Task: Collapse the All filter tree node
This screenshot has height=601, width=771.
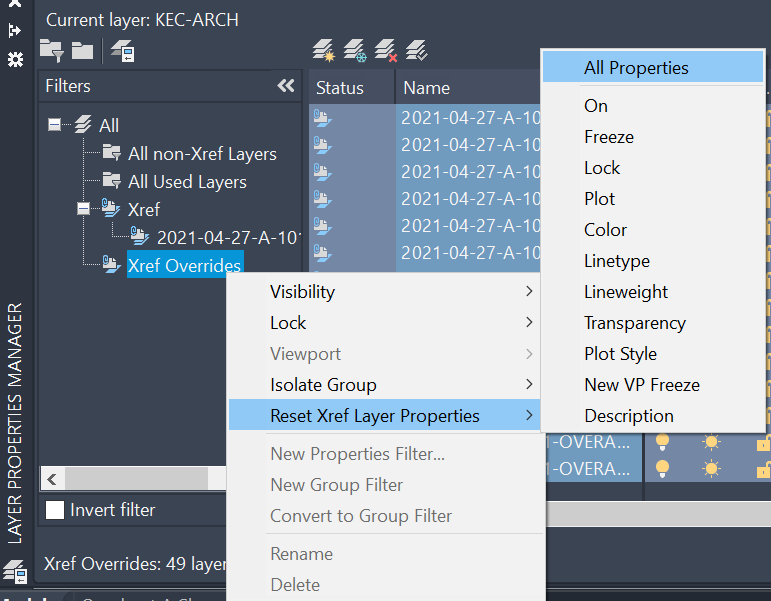Action: pos(55,125)
